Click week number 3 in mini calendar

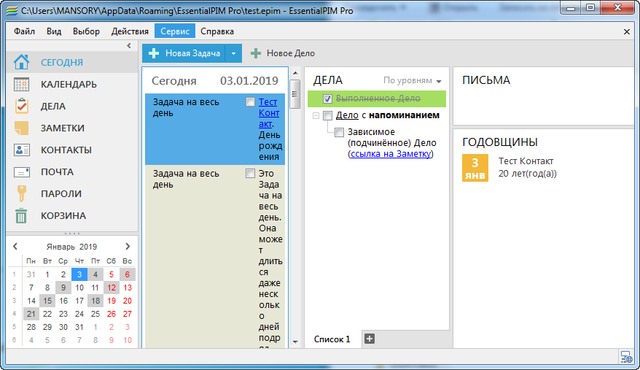click(14, 301)
